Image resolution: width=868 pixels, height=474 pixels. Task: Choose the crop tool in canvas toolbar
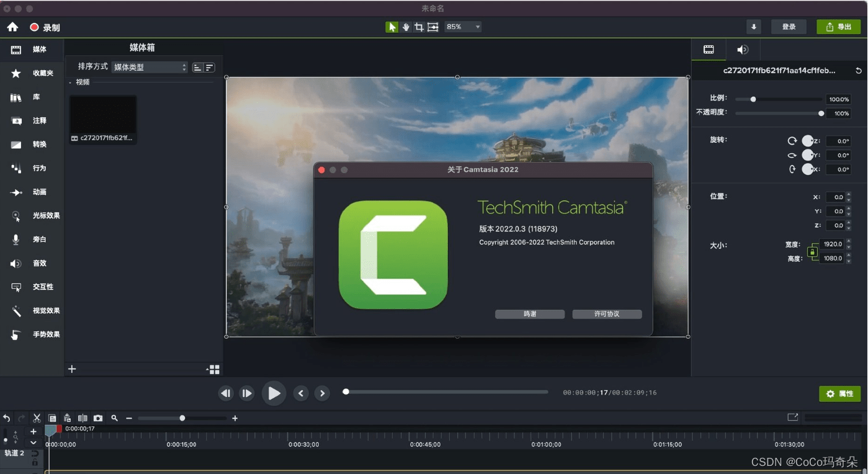point(419,27)
